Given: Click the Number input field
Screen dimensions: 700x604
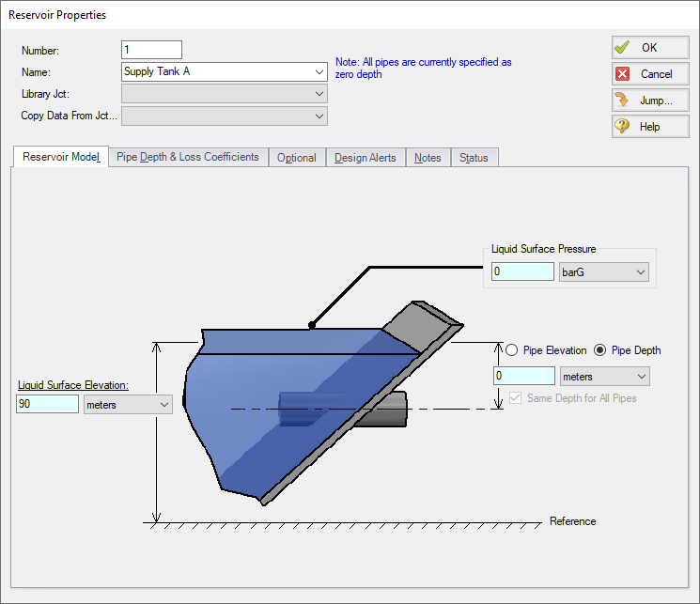Looking at the screenshot, I should pos(151,50).
